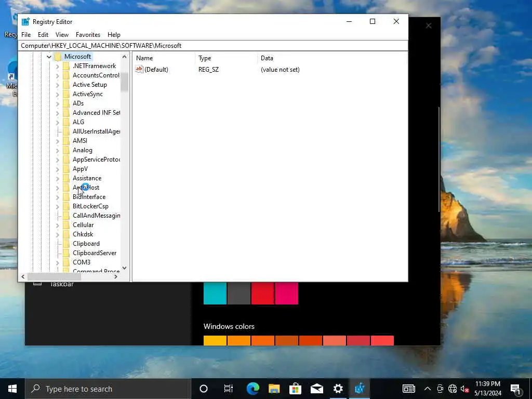This screenshot has width=532, height=399.
Task: Open Task View from the taskbar
Action: pyautogui.click(x=229, y=389)
